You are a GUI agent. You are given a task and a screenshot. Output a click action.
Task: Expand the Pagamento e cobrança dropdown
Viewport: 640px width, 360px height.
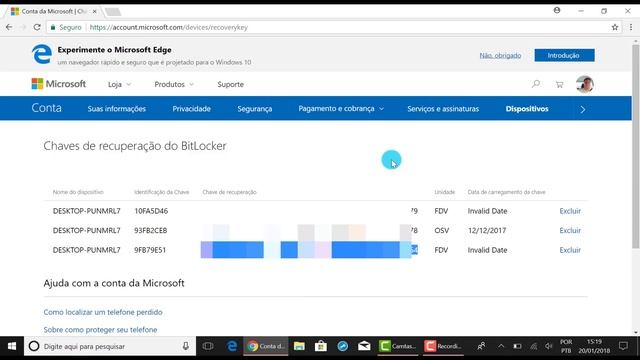(341, 109)
